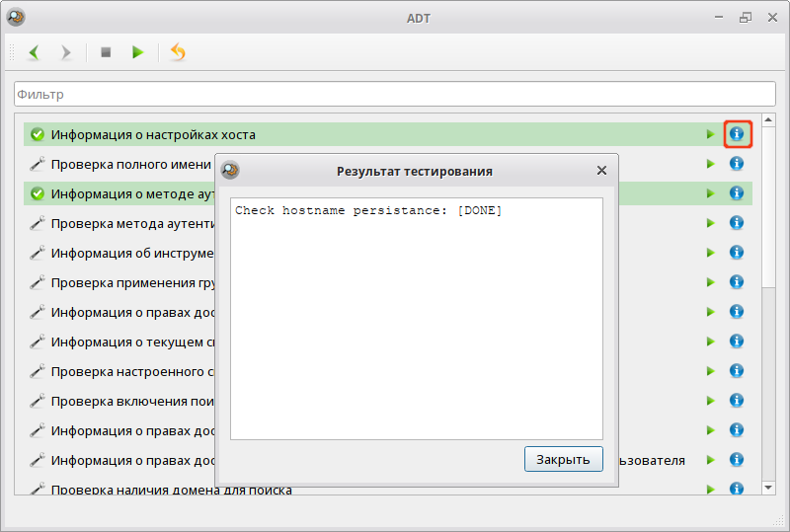The image size is (790, 532).
Task: Maximize the ADT window
Action: click(746, 18)
